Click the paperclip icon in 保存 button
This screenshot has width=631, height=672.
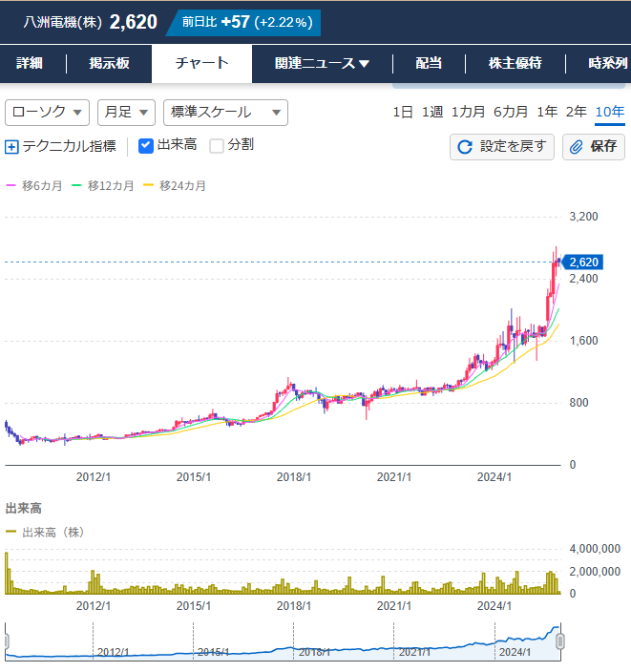(577, 147)
